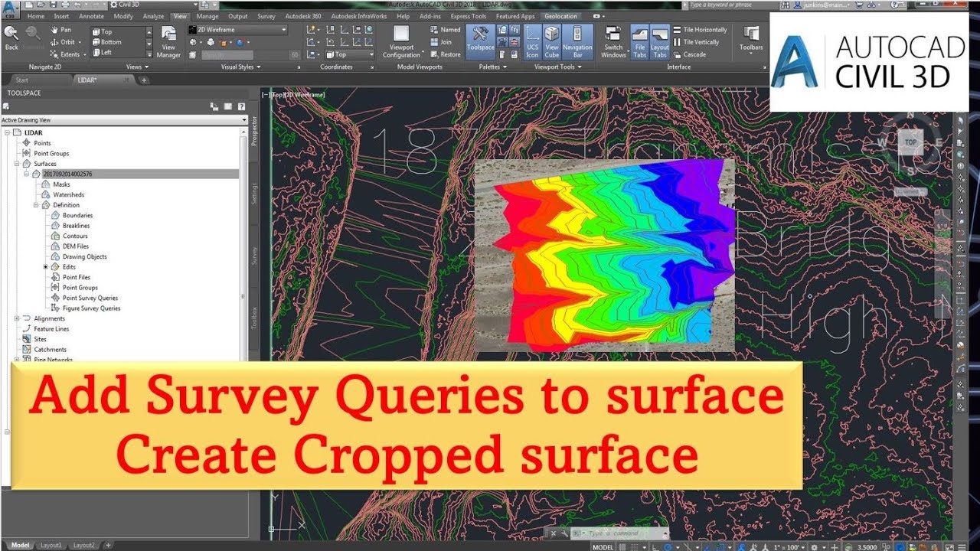Click the Switch Windows icon
The image size is (980, 551).
[x=613, y=42]
